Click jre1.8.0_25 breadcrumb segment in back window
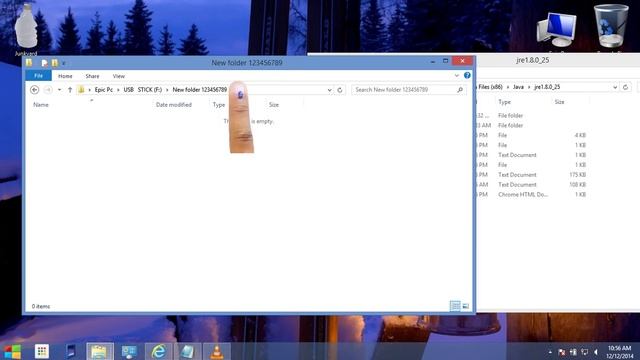640x360 pixels. tap(547, 87)
